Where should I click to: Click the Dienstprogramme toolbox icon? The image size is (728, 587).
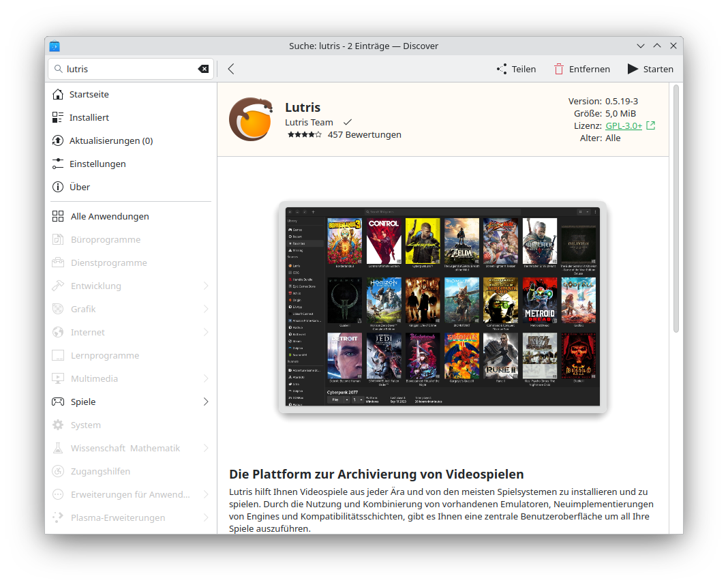(58, 263)
